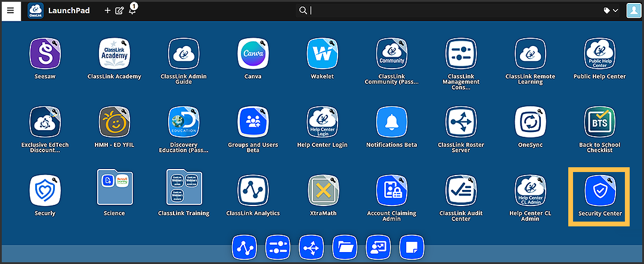This screenshot has width=644, height=264.
Task: Click the sticky note icon in dock
Action: (411, 247)
